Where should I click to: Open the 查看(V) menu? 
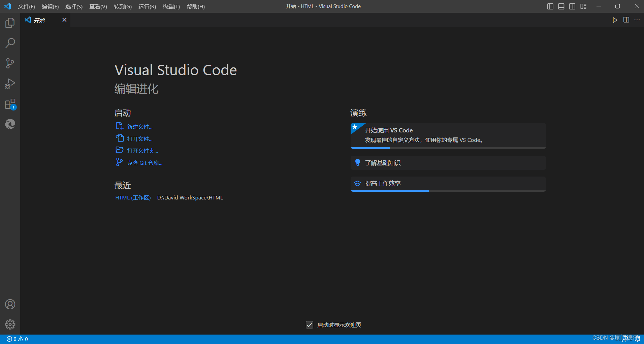click(x=98, y=6)
